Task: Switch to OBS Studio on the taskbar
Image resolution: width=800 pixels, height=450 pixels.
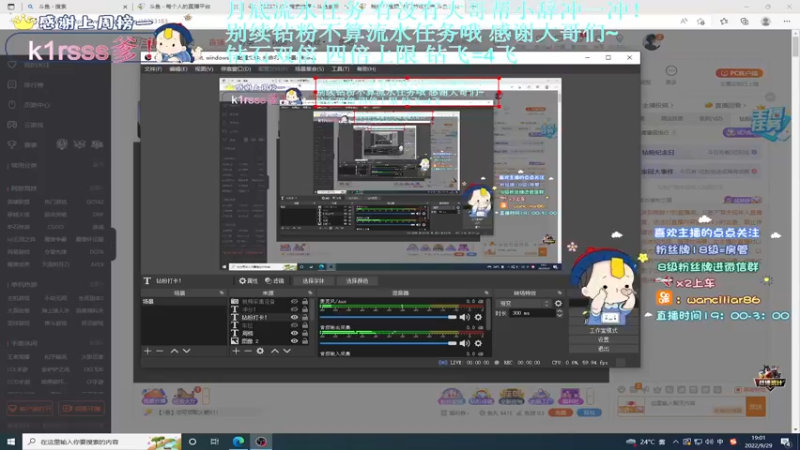Action: [261, 441]
